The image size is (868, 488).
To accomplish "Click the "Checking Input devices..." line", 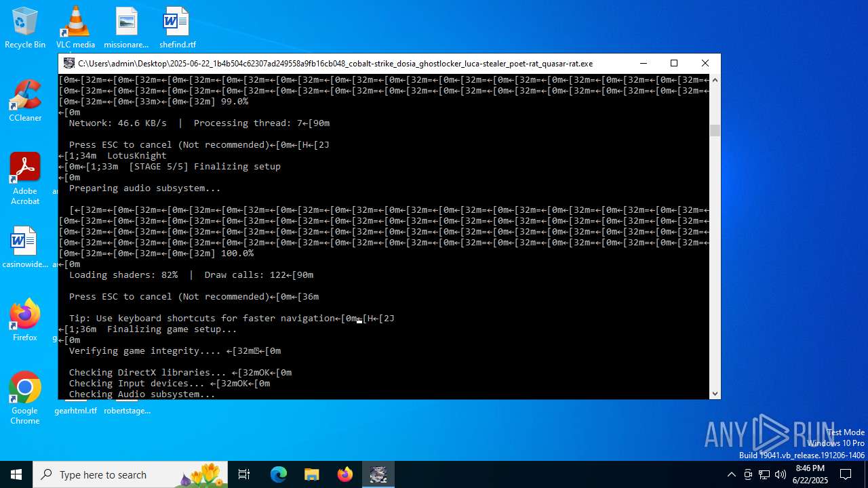I will coord(137,384).
